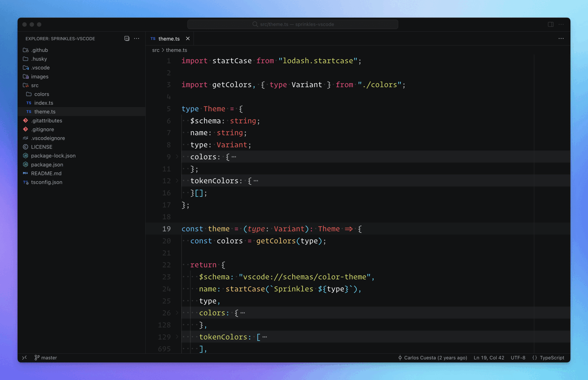The width and height of the screenshot is (588, 380).
Task: Click the TS icon beside theme.ts in the Explorer
Action: click(29, 112)
